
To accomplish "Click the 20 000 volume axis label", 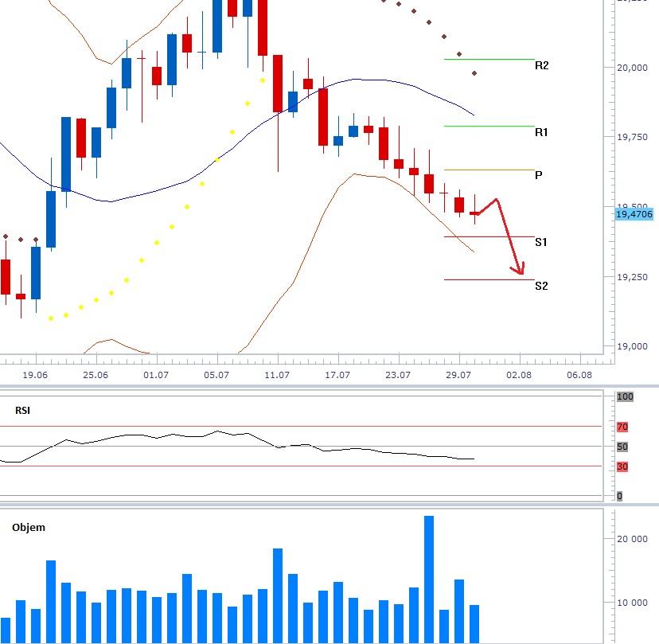I will 632,539.
